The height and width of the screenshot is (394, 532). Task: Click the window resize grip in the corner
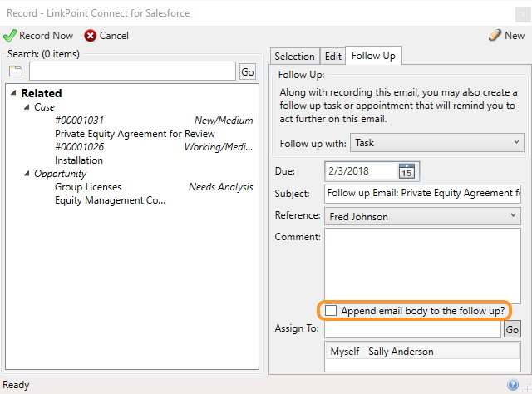[527, 388]
